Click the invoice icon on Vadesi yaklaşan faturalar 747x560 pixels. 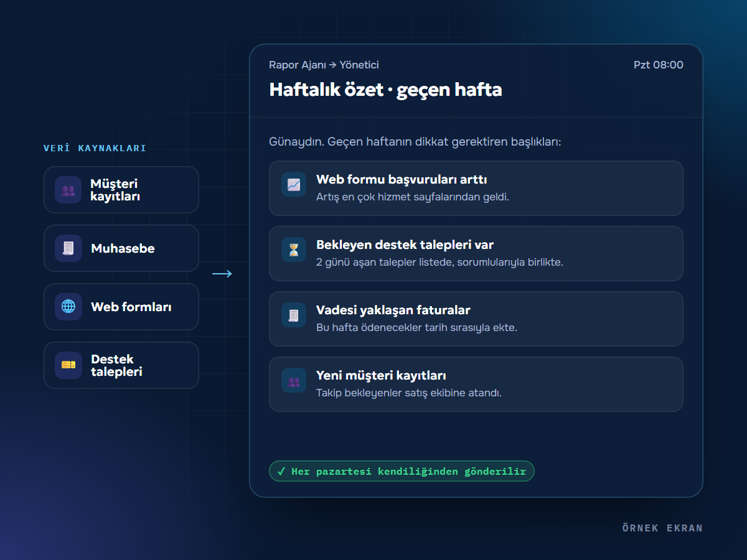[294, 315]
